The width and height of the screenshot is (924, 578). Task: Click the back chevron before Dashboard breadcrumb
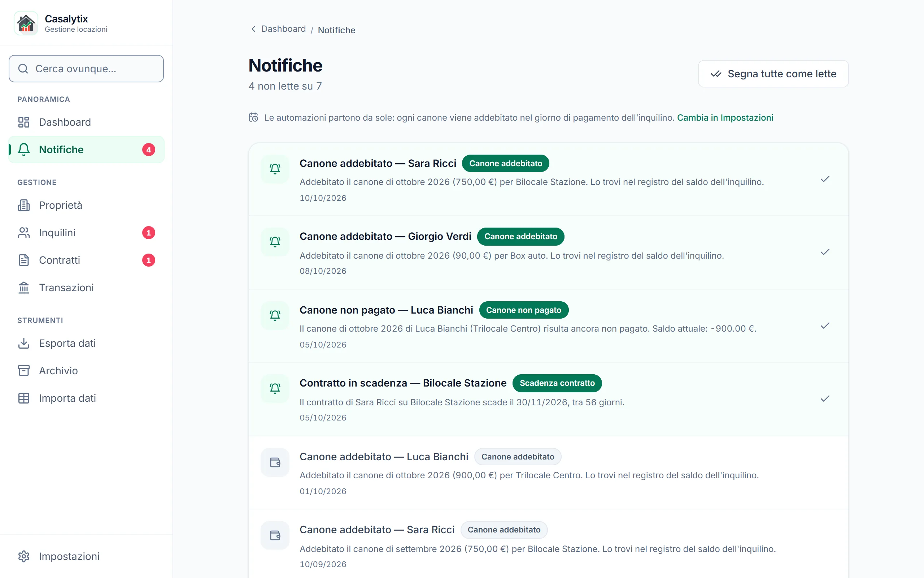pyautogui.click(x=253, y=29)
